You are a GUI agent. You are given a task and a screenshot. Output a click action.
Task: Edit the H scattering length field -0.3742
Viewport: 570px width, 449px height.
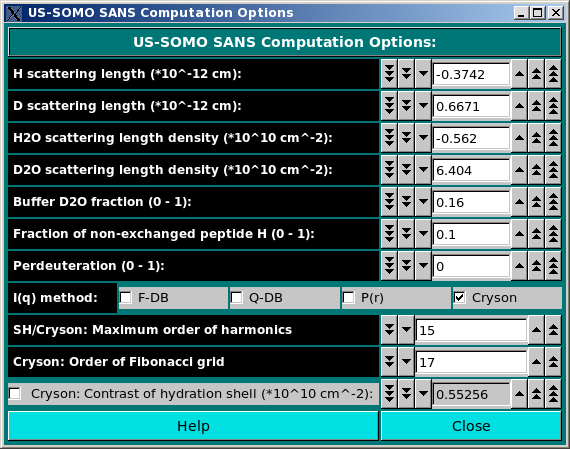(471, 75)
